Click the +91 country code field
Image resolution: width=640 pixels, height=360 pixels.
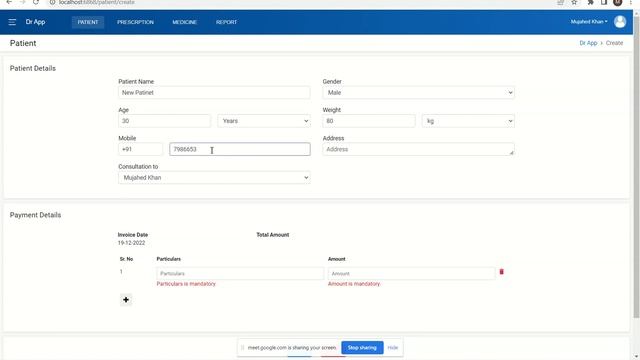[x=140, y=149]
